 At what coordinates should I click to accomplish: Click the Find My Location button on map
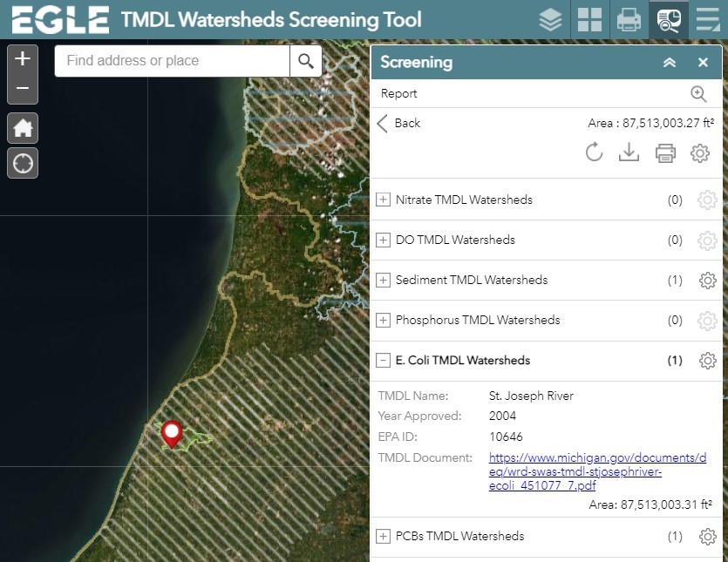[x=22, y=163]
